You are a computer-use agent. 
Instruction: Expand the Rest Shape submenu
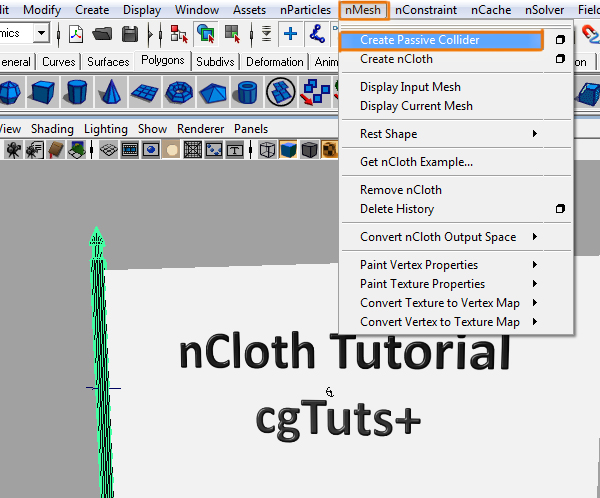pyautogui.click(x=535, y=134)
